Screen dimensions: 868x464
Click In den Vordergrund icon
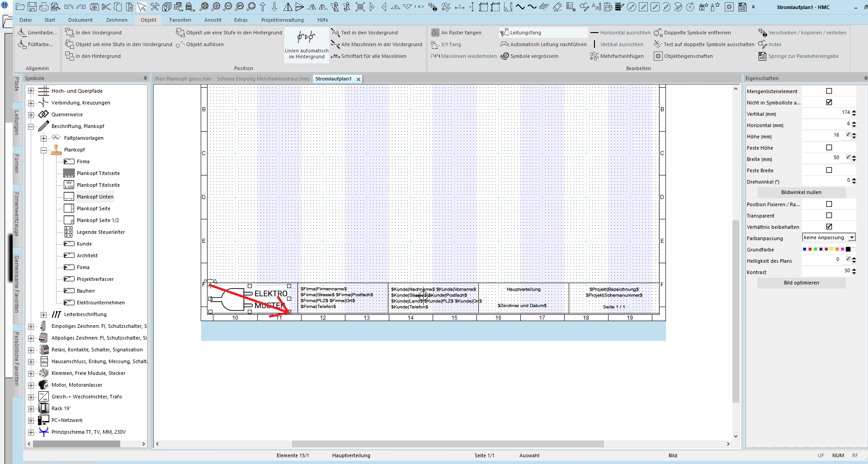pos(69,33)
